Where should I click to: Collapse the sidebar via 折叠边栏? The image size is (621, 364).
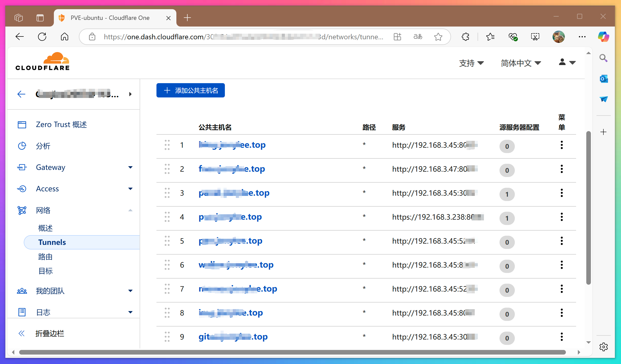[50, 333]
